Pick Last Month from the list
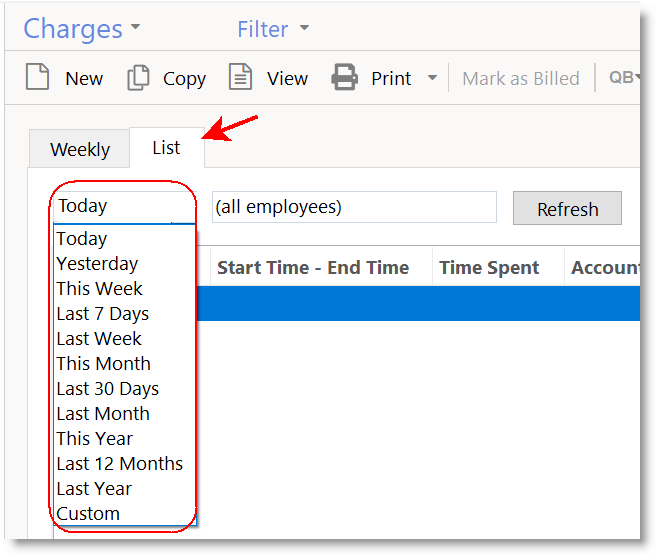This screenshot has height=555, width=656. pos(103,414)
